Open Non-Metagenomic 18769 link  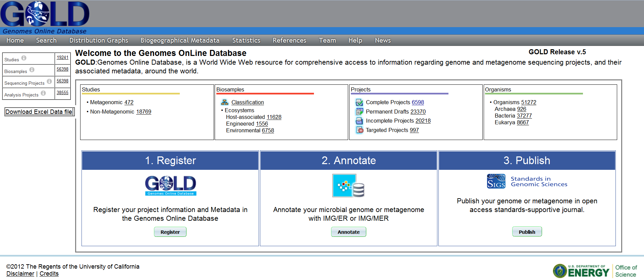click(144, 112)
